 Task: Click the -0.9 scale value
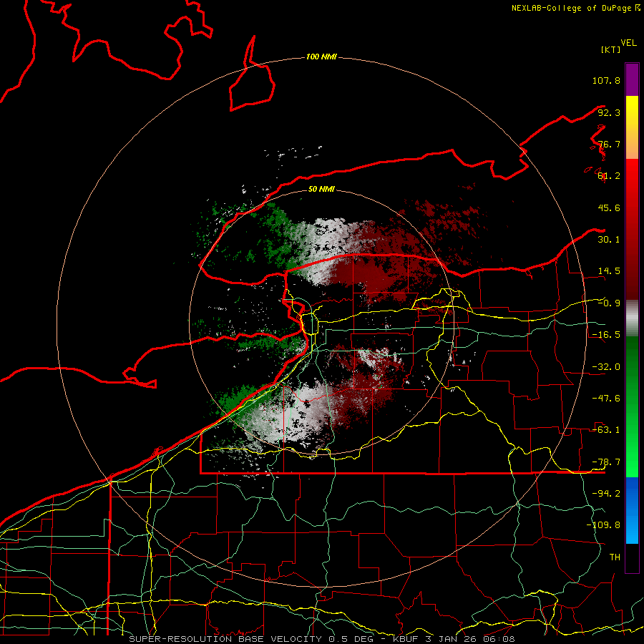click(x=609, y=303)
